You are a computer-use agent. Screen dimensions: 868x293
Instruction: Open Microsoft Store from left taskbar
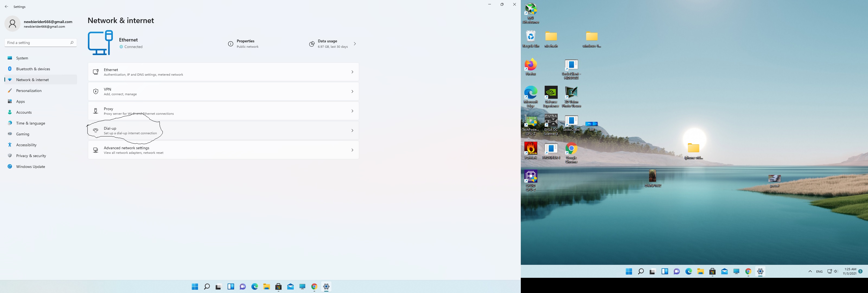point(278,286)
